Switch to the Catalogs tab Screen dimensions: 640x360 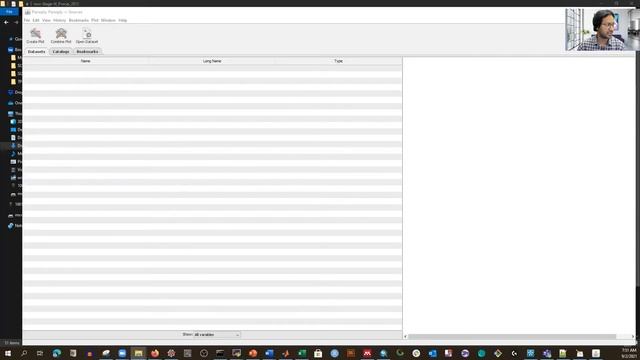[61, 52]
